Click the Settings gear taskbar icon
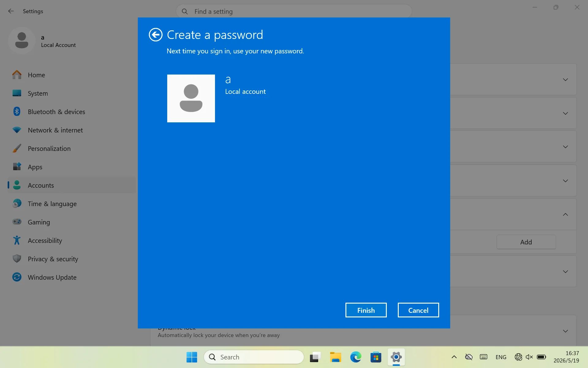Screen dimensions: 588x368 point(396,357)
